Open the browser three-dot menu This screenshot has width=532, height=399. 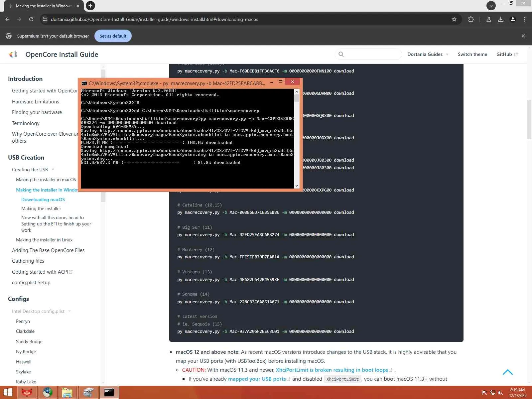pos(525,19)
